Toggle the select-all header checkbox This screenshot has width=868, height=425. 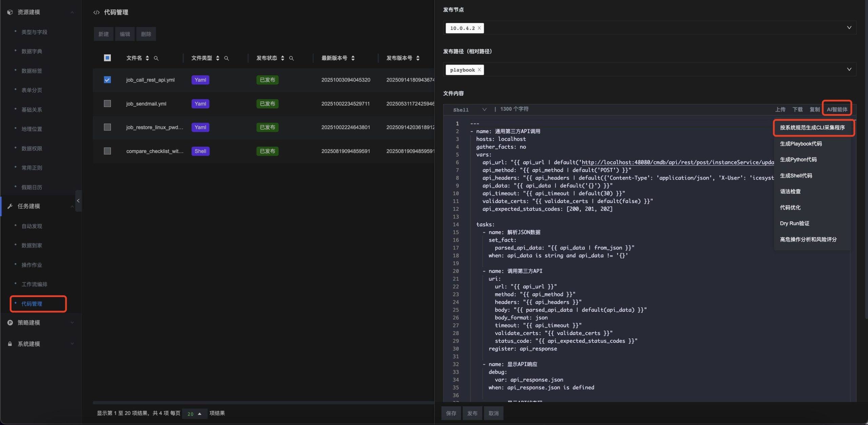click(107, 58)
